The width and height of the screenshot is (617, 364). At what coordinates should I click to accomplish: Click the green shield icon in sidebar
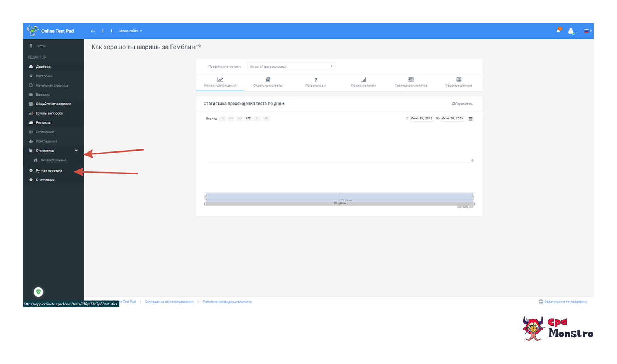tap(38, 292)
